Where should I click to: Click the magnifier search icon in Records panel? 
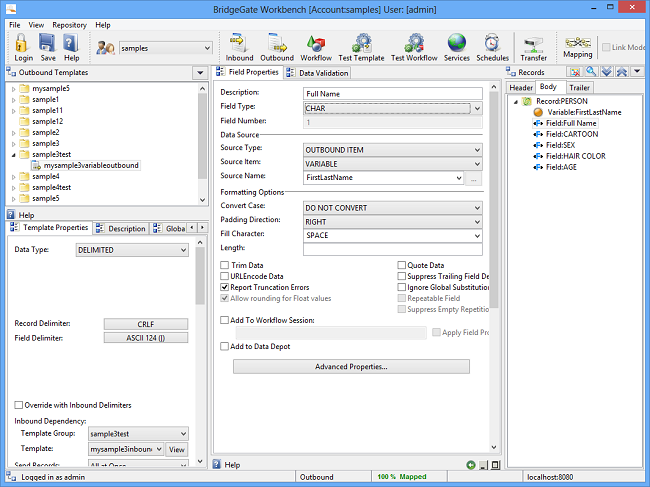591,72
